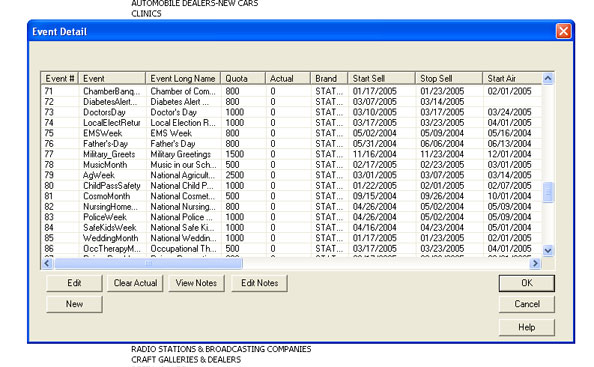Click the Military Greetings long name cell
The height and width of the screenshot is (367, 594).
coord(181,154)
